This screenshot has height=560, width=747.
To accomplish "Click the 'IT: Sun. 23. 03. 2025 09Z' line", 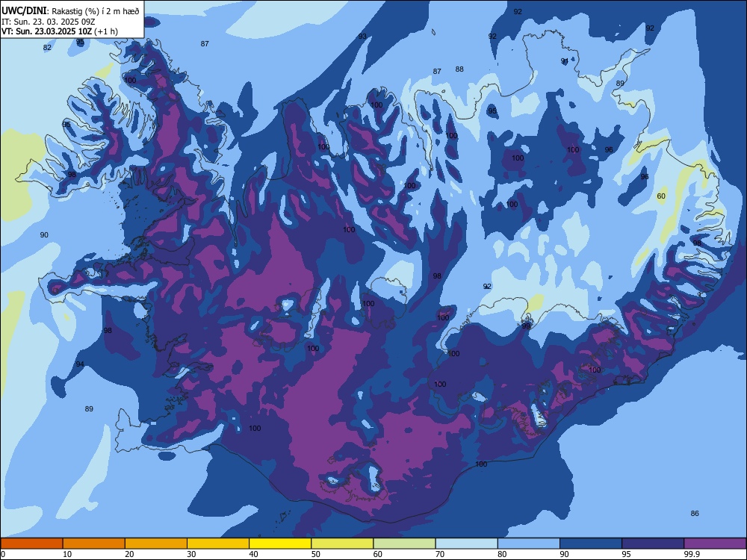I will point(48,22).
